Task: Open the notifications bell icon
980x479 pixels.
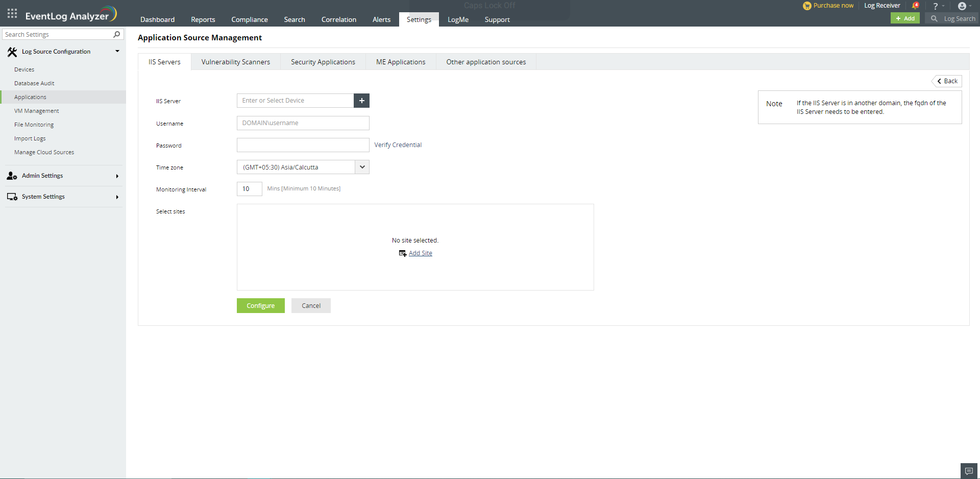Action: tap(915, 5)
